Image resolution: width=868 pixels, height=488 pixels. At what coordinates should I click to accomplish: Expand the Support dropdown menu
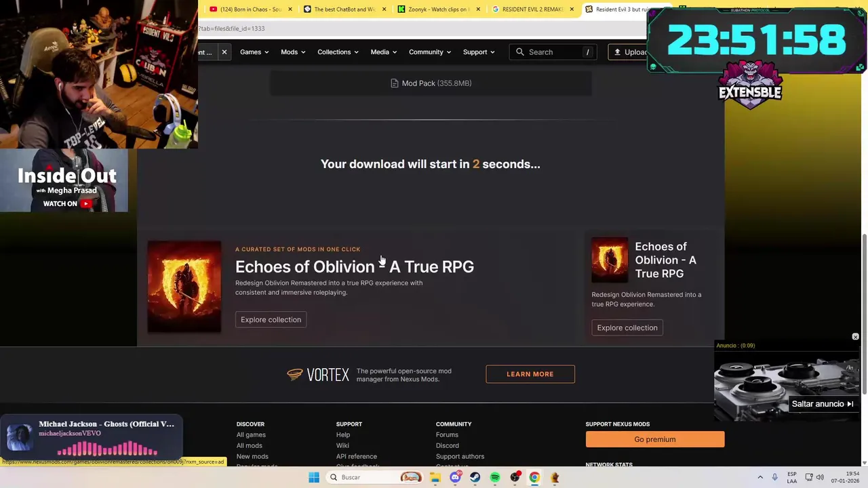(x=479, y=52)
